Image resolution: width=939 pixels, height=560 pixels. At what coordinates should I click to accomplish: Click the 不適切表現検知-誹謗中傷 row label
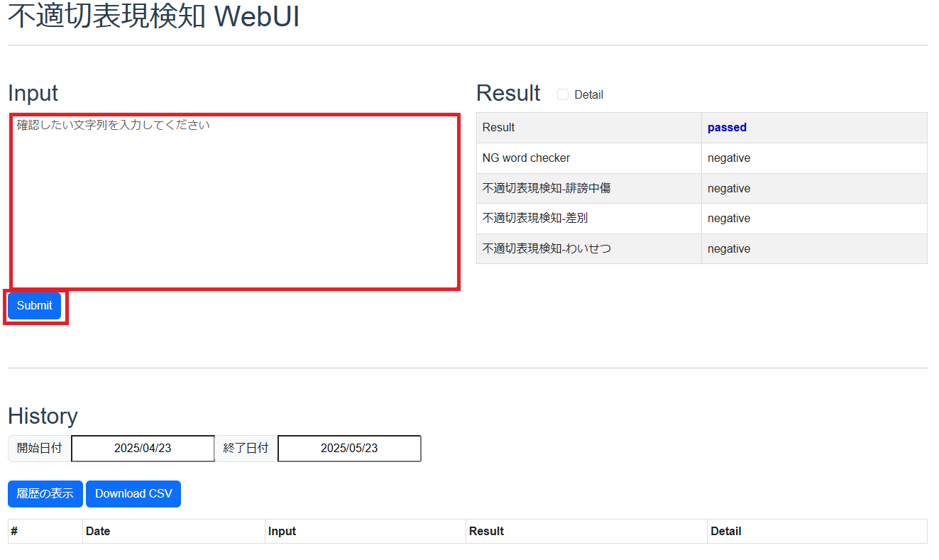pyautogui.click(x=547, y=189)
